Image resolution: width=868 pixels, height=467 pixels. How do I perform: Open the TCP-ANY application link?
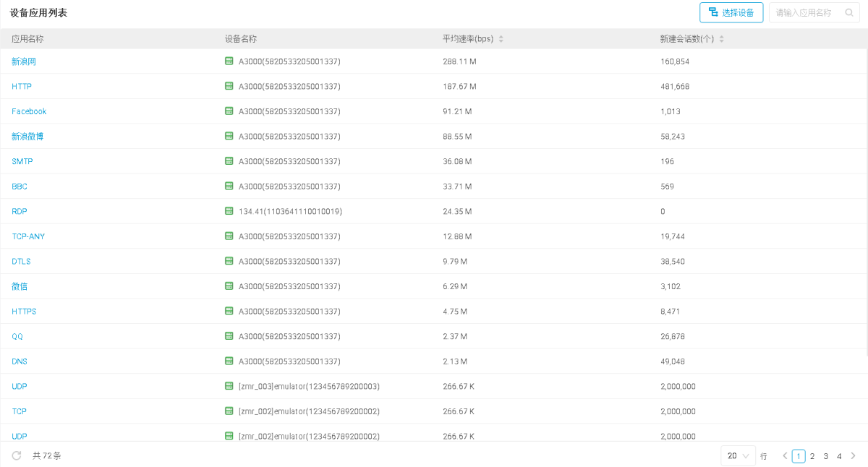click(28, 236)
